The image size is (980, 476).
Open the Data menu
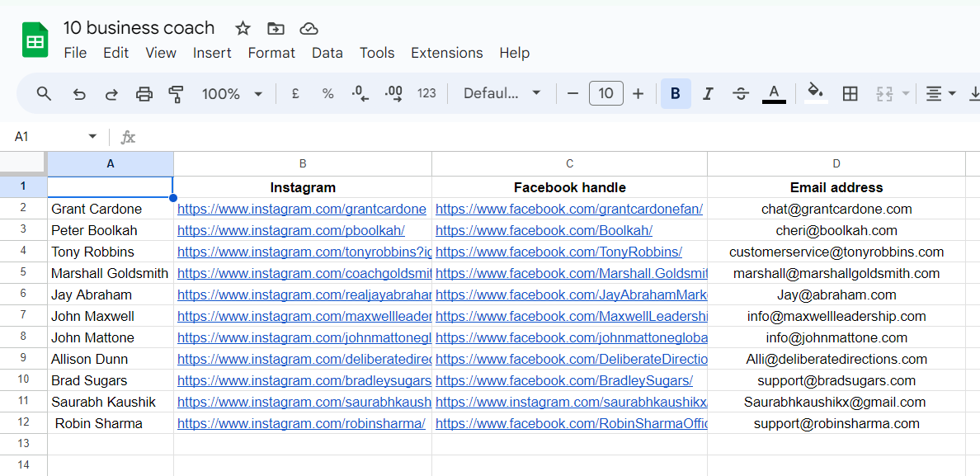point(327,53)
